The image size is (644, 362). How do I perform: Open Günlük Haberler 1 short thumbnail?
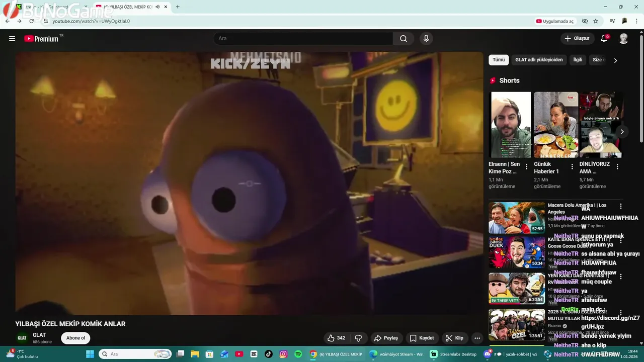(556, 125)
